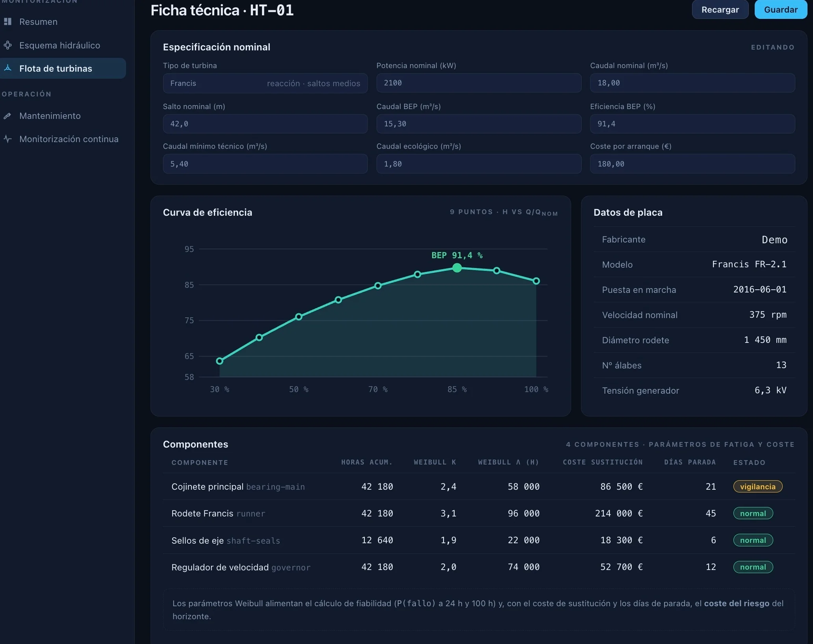Click the Flota de turbinas icon
Image resolution: width=813 pixels, height=644 pixels.
tap(7, 68)
